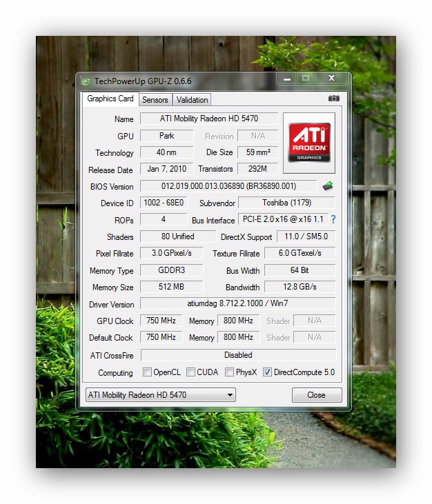
Task: Click the ATI CrossFire label
Action: (x=112, y=356)
